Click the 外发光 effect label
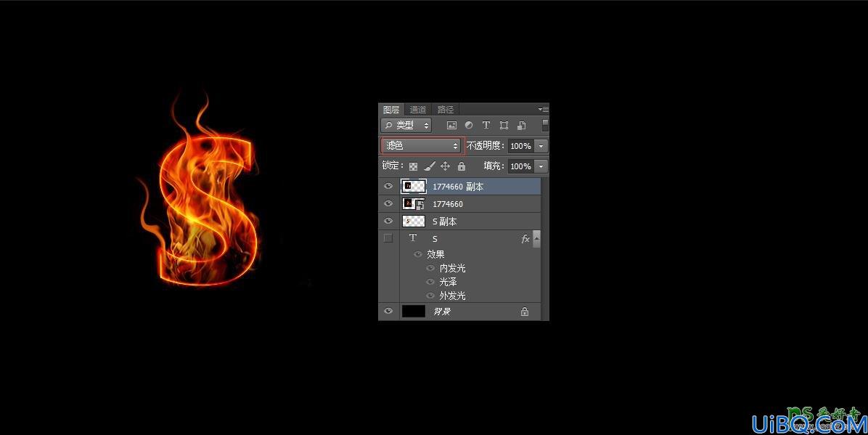868x435 pixels. tap(452, 296)
